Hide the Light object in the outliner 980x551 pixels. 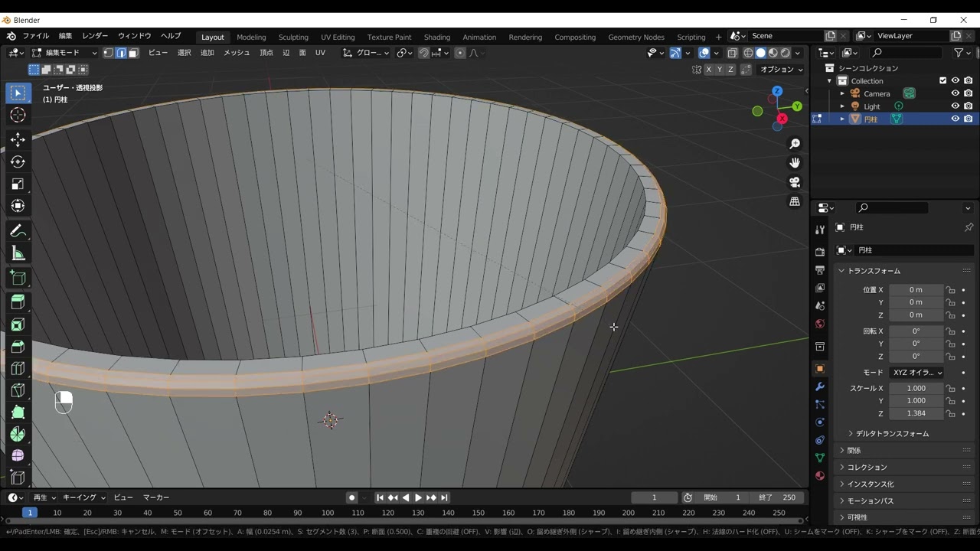tap(955, 106)
